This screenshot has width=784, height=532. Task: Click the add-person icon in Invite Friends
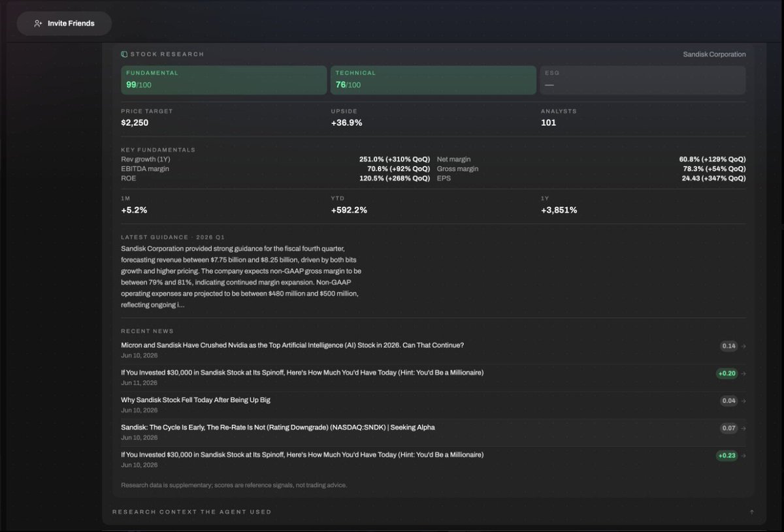coord(39,23)
